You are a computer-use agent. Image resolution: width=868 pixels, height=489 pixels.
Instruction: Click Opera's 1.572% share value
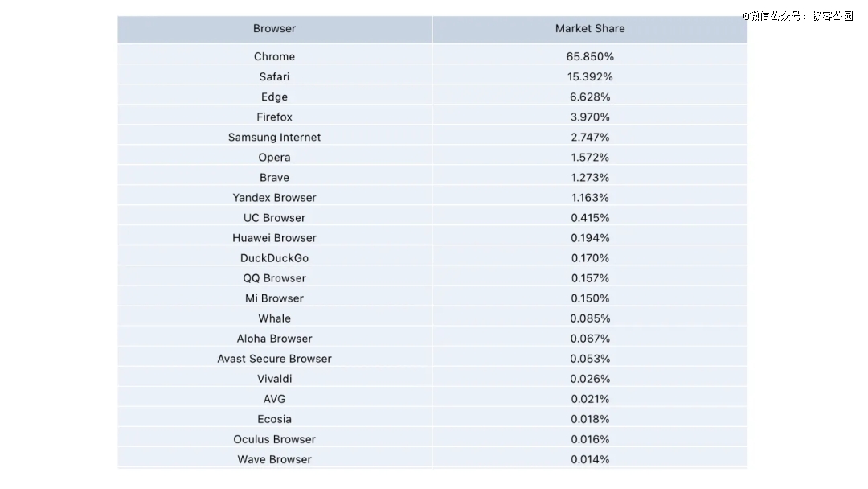(x=590, y=157)
